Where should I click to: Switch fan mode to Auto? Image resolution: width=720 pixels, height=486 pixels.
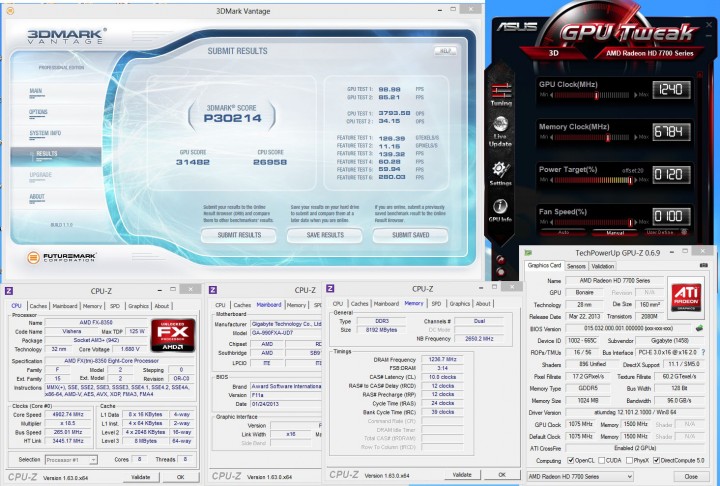(563, 232)
